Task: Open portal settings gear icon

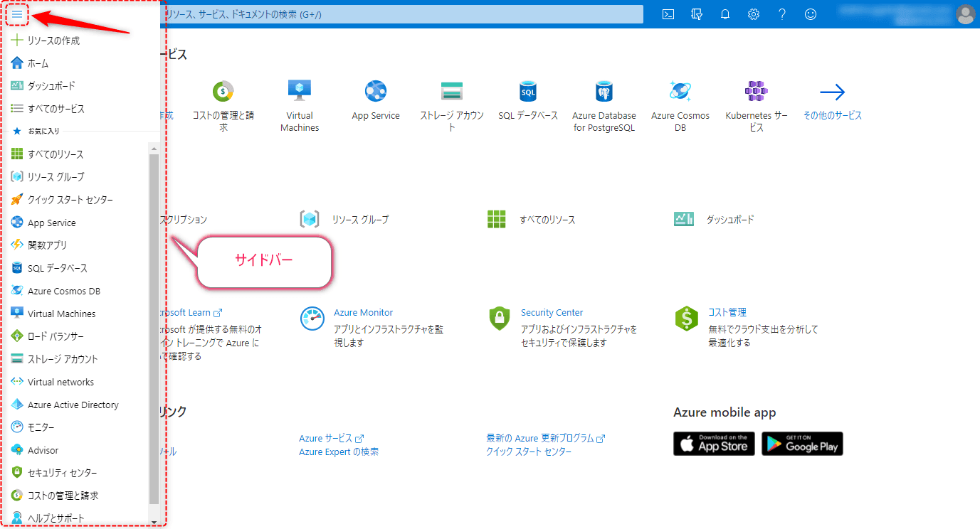Action: tap(754, 14)
